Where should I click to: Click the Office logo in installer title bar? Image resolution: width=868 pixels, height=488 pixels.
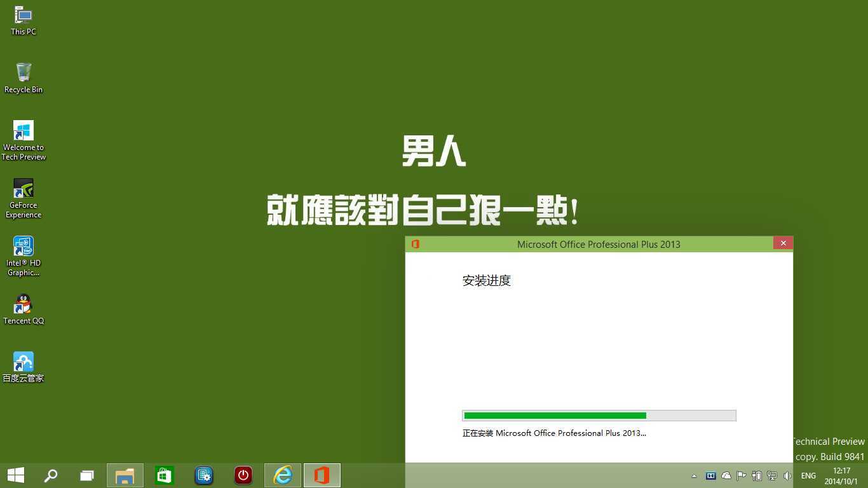tap(415, 244)
